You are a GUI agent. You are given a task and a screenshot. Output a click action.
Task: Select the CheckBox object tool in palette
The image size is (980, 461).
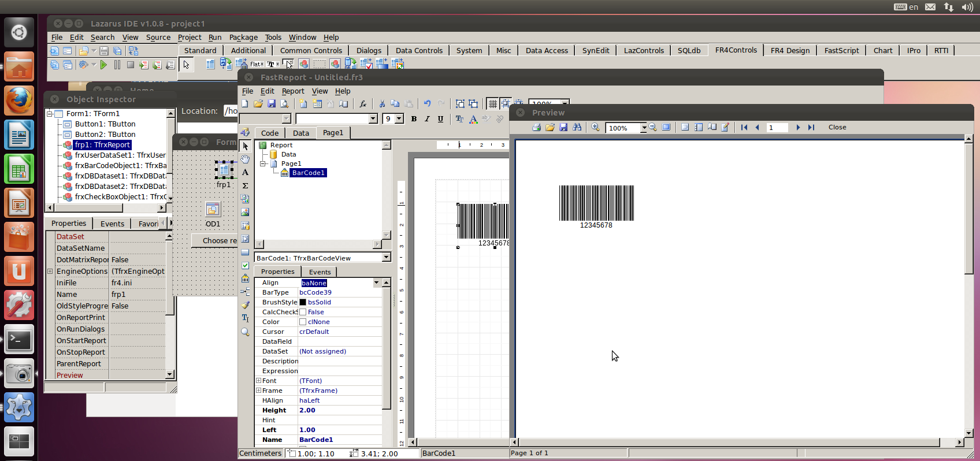246,265
